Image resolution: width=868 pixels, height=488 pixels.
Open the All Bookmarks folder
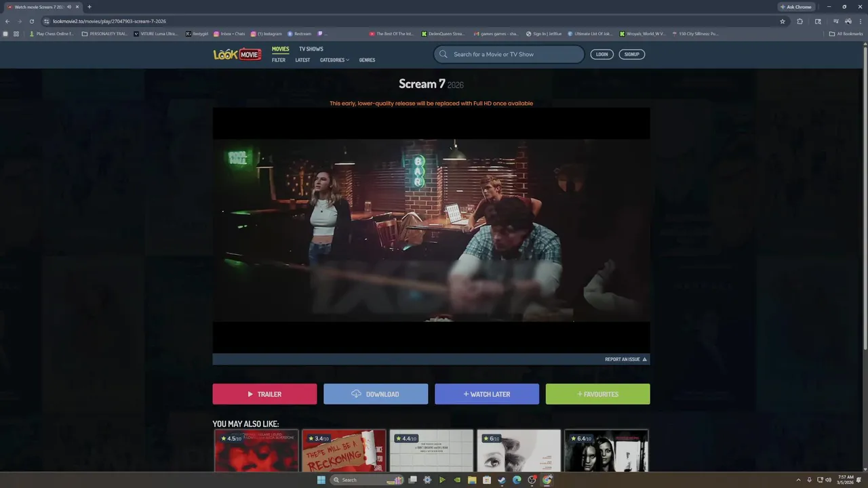pos(846,33)
